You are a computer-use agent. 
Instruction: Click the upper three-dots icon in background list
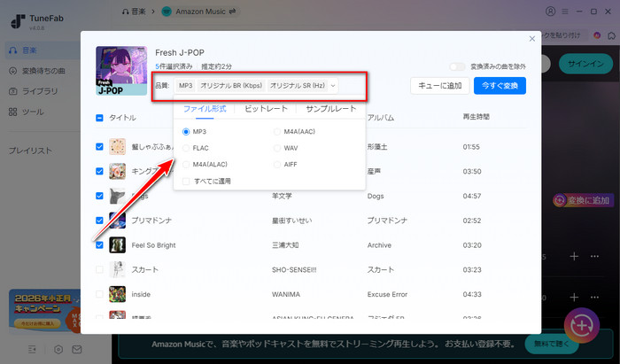pos(594,257)
